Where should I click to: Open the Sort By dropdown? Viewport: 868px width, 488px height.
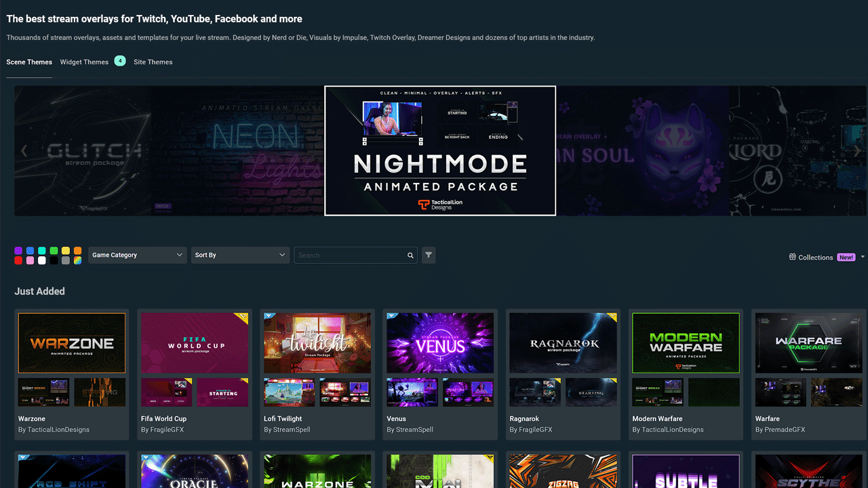click(x=240, y=255)
